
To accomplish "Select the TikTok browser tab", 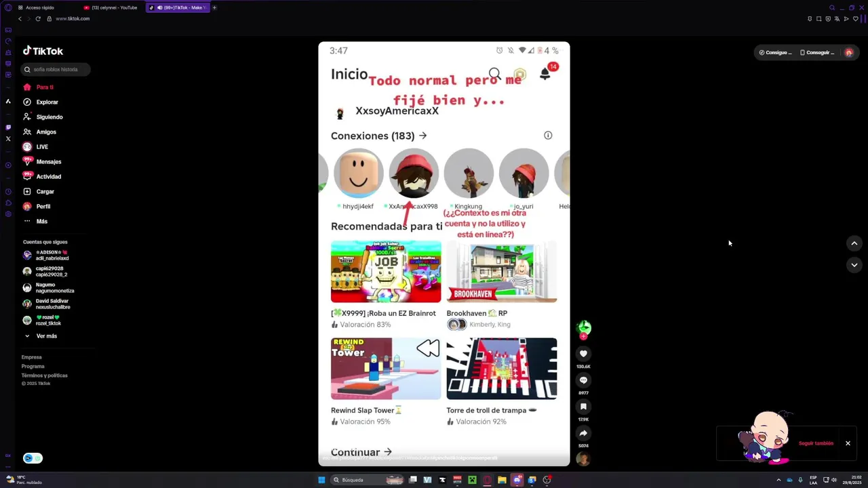I will click(177, 7).
